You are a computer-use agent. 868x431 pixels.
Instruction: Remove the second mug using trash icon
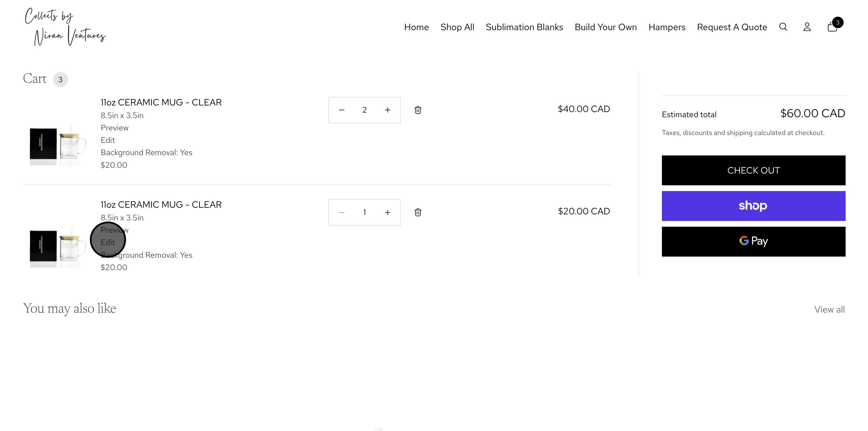click(x=418, y=212)
